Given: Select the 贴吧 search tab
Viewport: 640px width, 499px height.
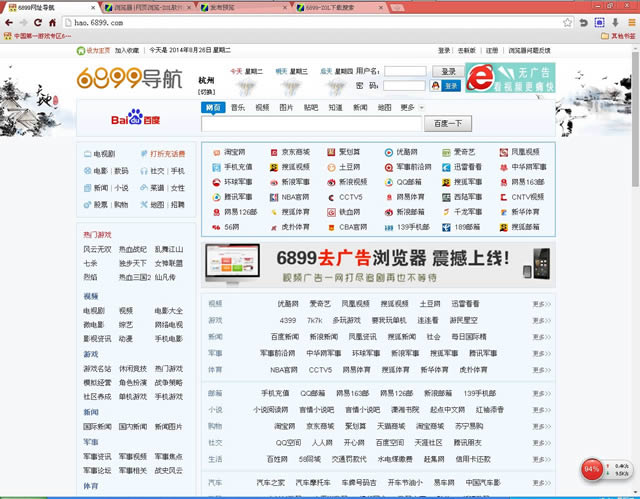Looking at the screenshot, I should point(311,108).
